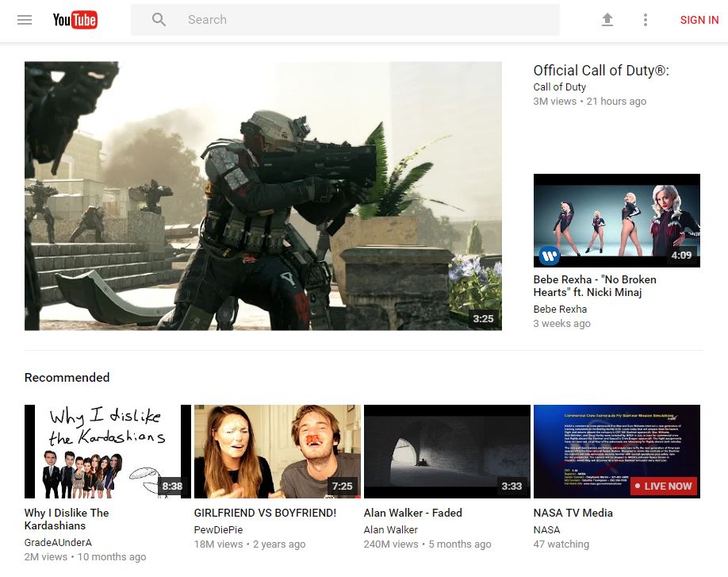Play the Bebe Rexha video thumbnail
This screenshot has width=728, height=577.
tap(616, 220)
